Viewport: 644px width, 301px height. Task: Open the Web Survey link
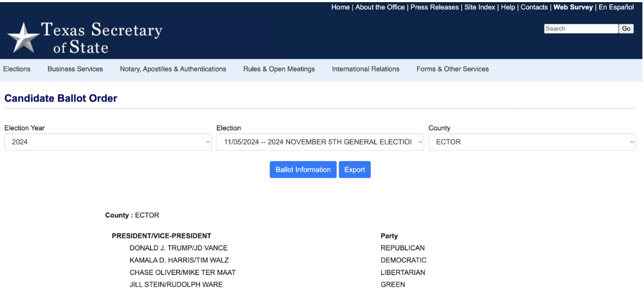pos(573,7)
